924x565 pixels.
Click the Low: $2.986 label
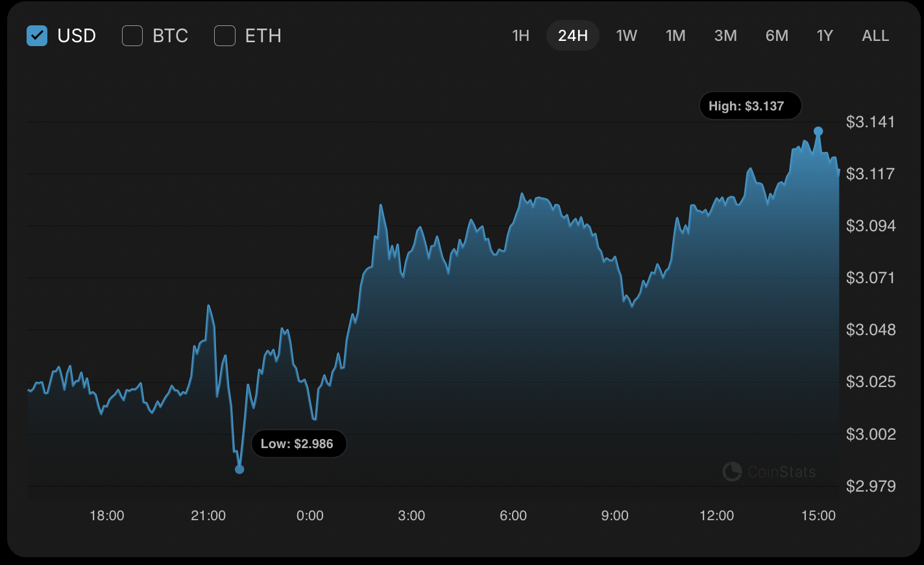[x=298, y=444]
